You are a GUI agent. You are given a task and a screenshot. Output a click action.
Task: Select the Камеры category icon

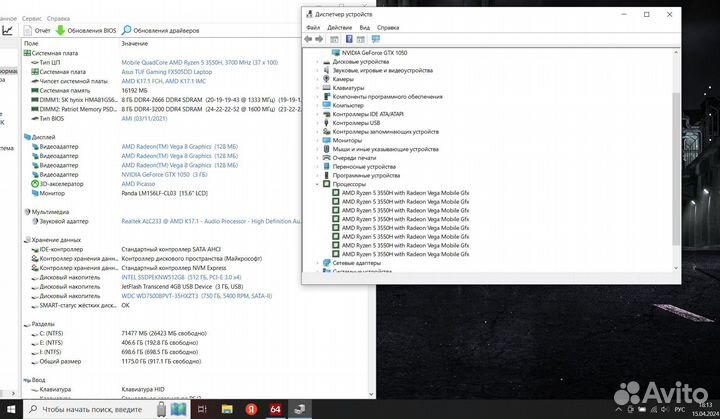[x=326, y=79]
